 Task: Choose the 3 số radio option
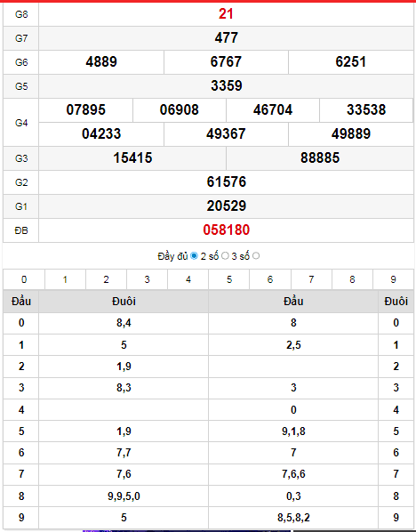click(256, 256)
